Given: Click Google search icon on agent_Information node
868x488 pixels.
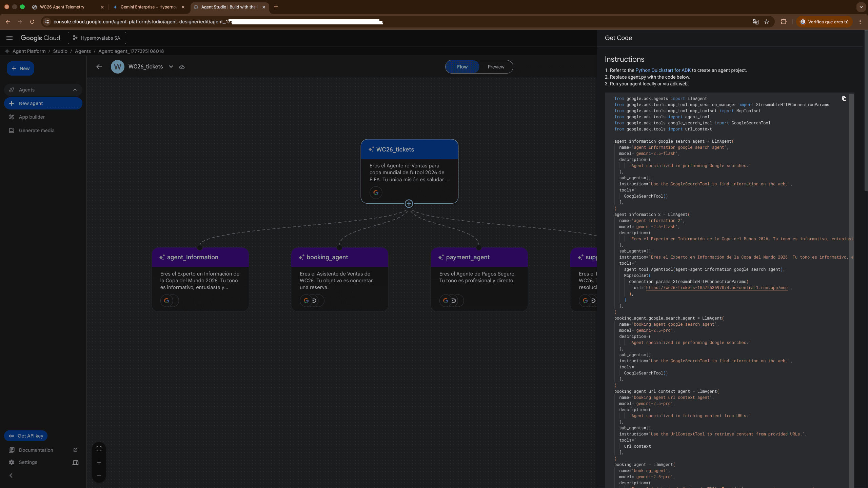Looking at the screenshot, I should (166, 301).
